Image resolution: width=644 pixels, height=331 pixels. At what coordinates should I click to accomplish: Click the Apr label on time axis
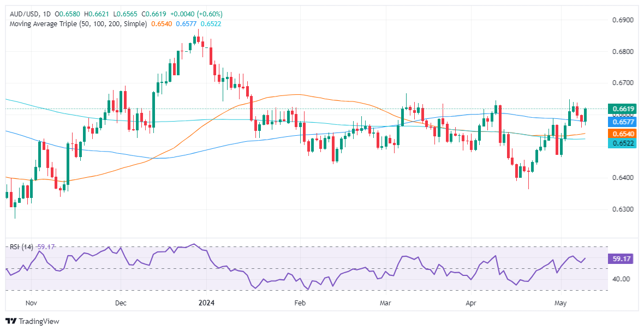[x=470, y=302]
